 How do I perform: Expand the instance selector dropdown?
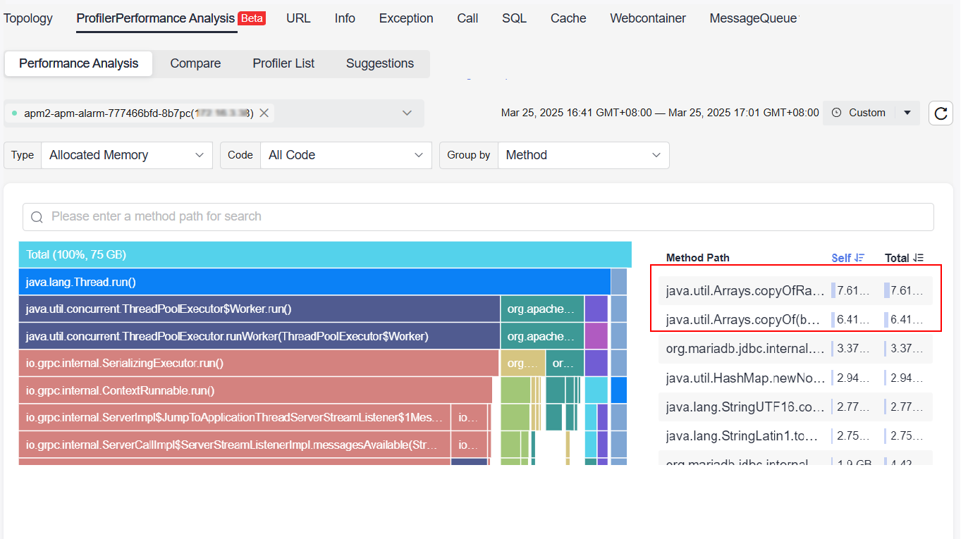pos(407,113)
